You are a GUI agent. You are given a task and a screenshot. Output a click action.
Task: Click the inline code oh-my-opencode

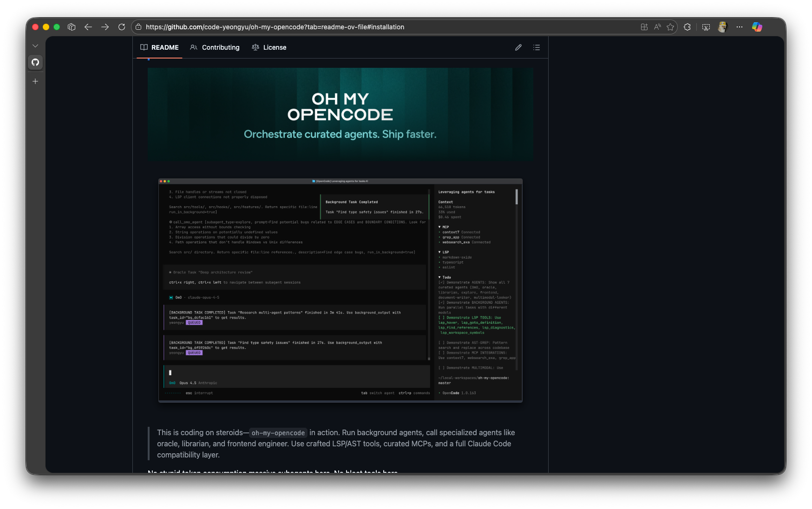[278, 433]
